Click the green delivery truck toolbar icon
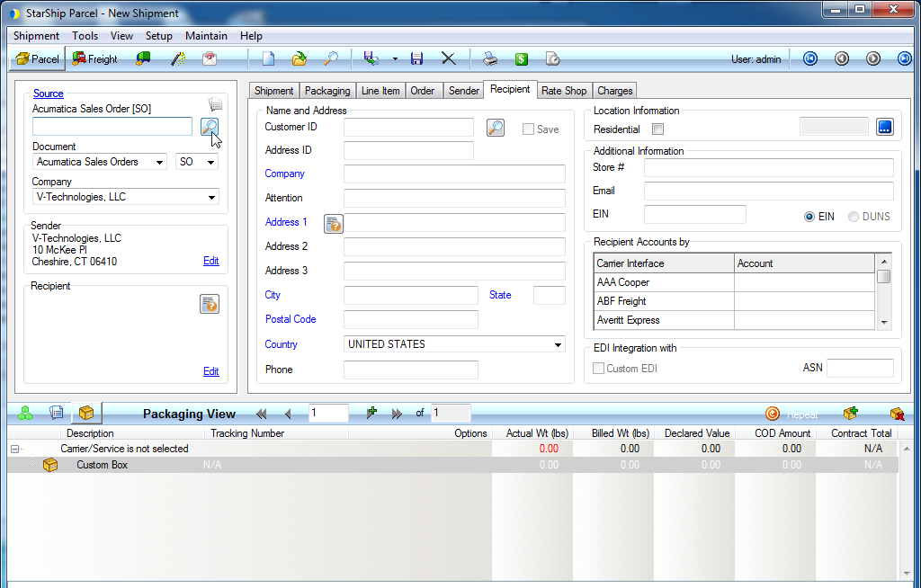This screenshot has width=921, height=588. tap(143, 58)
